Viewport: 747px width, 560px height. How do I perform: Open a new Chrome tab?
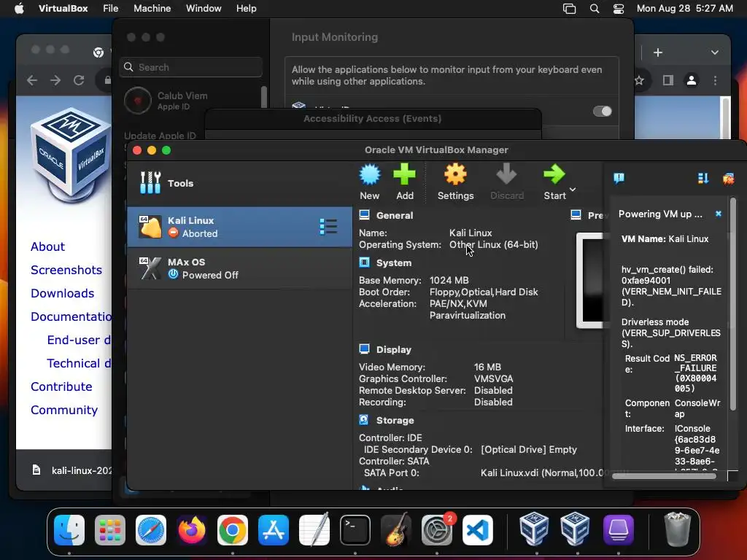[658, 52]
